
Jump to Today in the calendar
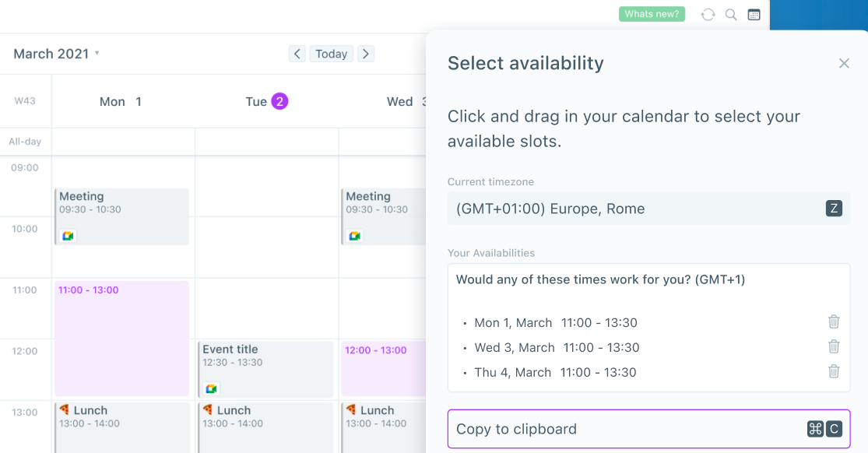point(331,54)
